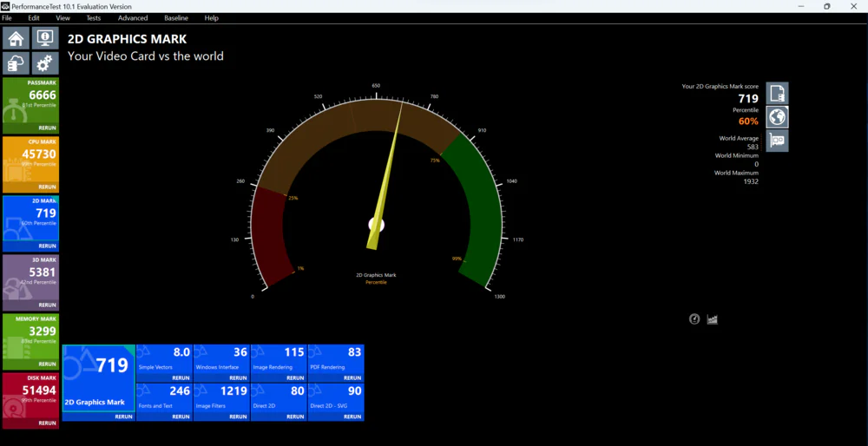Viewport: 868px width, 446px height.
Task: Click the bar chart view icon
Action: [x=713, y=319]
